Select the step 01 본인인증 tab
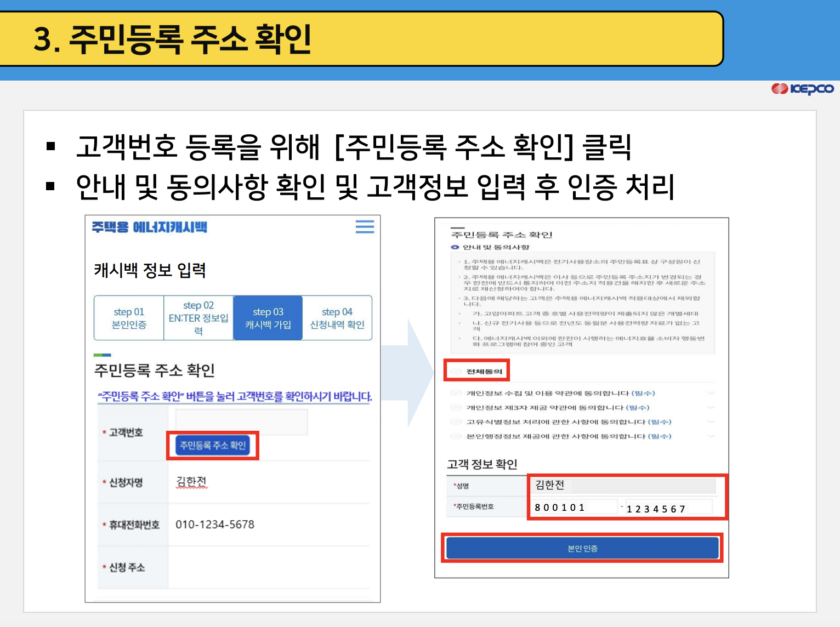 [129, 318]
